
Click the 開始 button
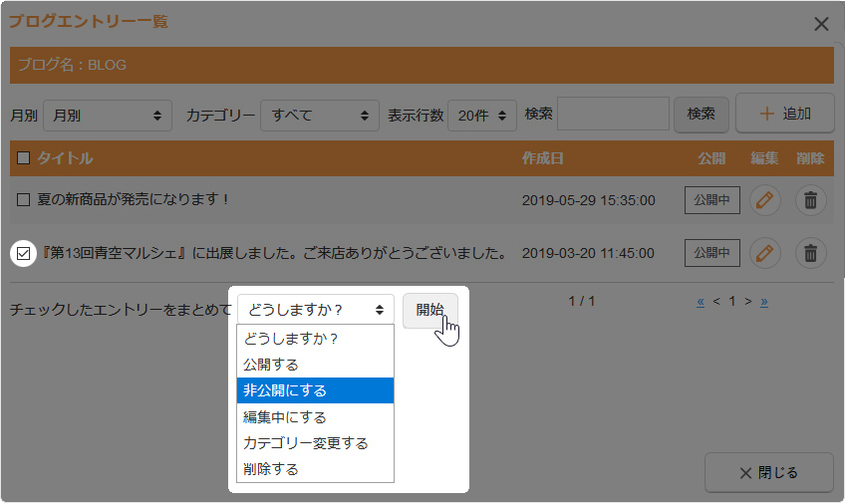[x=430, y=310]
